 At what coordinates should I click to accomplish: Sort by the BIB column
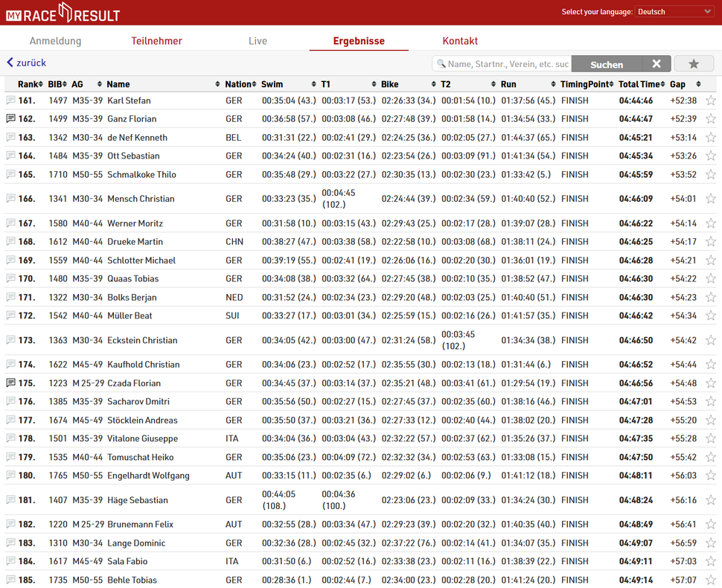[57, 84]
